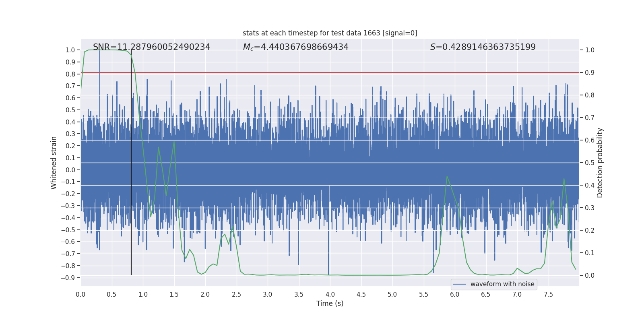Select the S=0.4289 annotation text

pyautogui.click(x=483, y=47)
